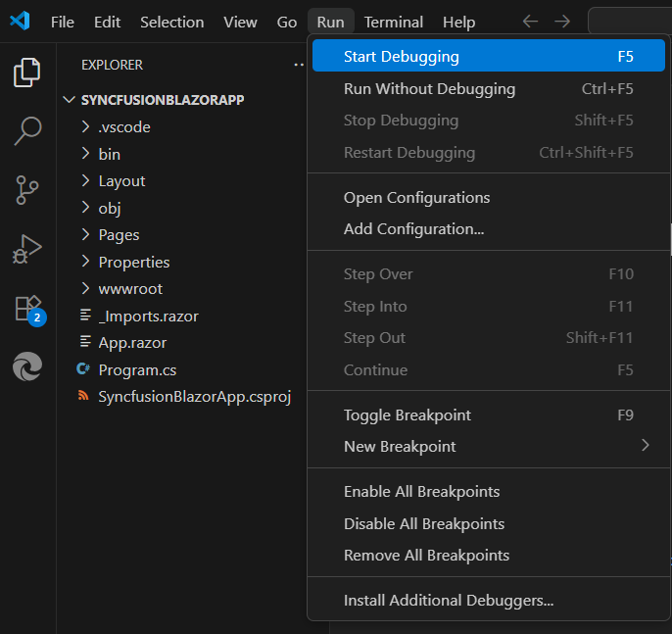The width and height of the screenshot is (672, 634).
Task: Click the Microsoft Edge Tools icon
Action: click(27, 367)
